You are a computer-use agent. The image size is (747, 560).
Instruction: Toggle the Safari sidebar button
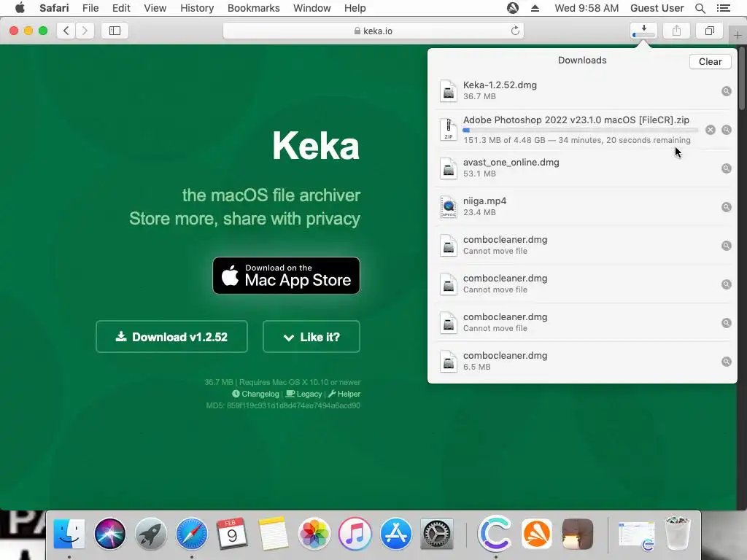coord(115,31)
